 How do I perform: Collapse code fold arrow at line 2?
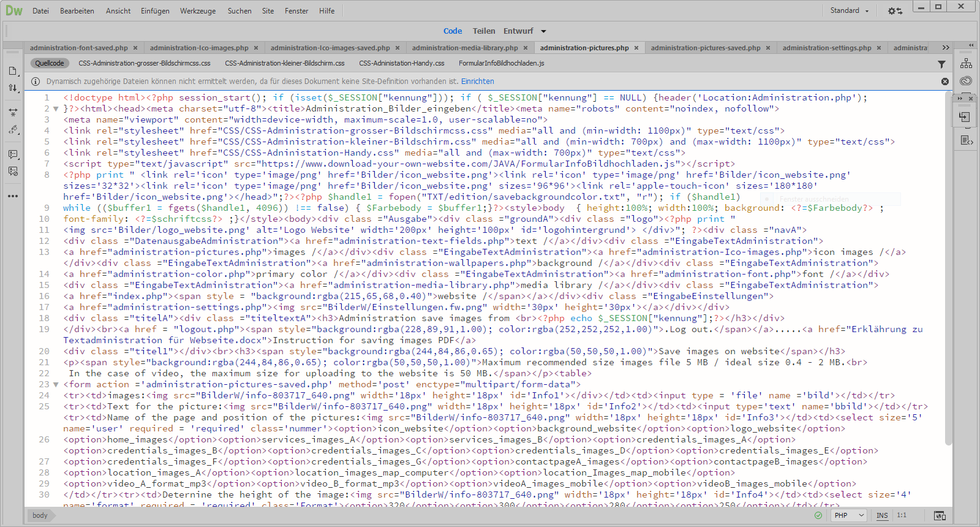(x=56, y=109)
